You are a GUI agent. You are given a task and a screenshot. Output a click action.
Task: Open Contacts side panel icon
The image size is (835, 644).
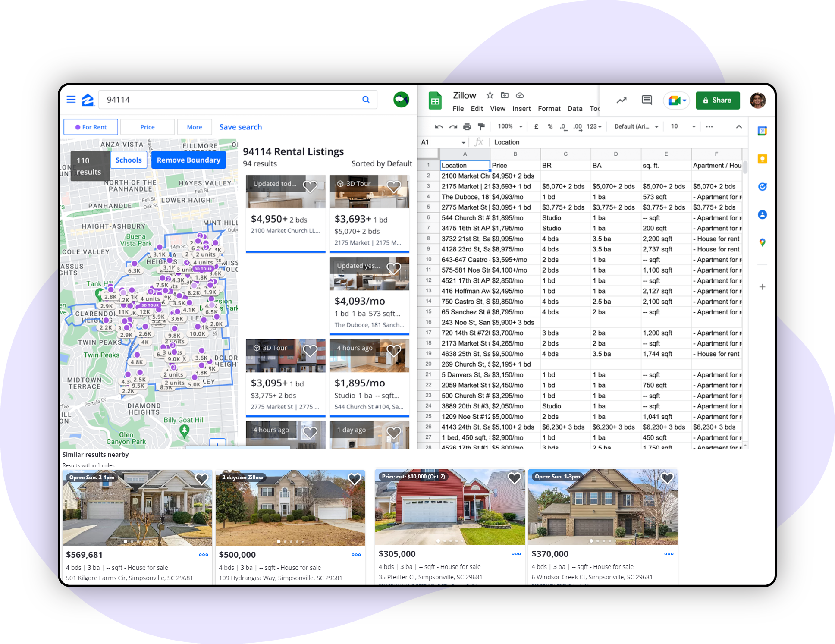pos(762,214)
